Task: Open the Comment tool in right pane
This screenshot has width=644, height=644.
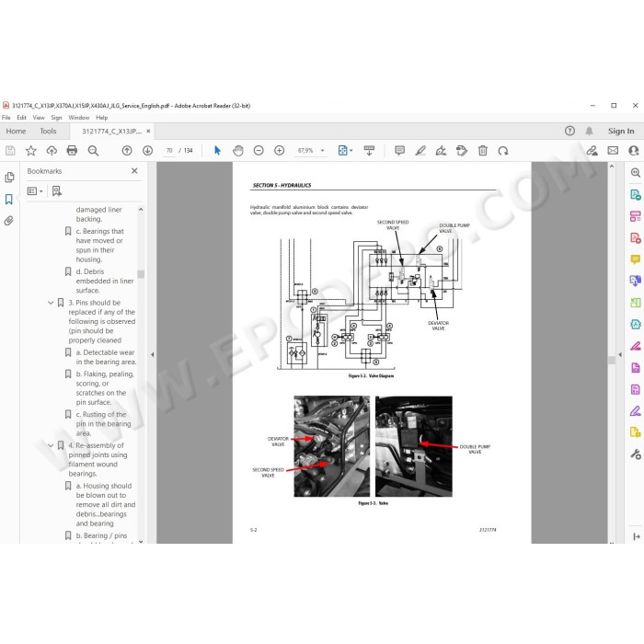Action: (636, 259)
